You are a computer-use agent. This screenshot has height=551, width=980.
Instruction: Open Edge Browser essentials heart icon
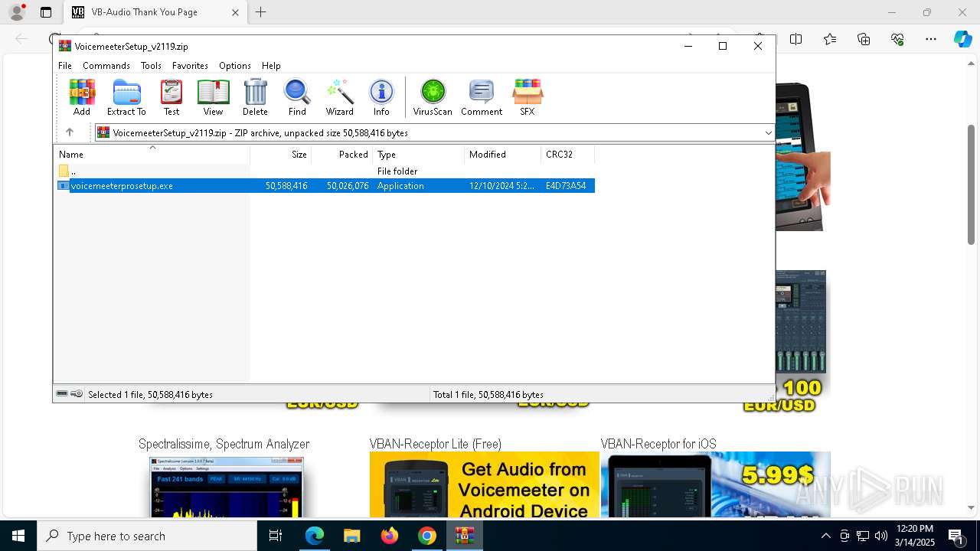click(897, 39)
